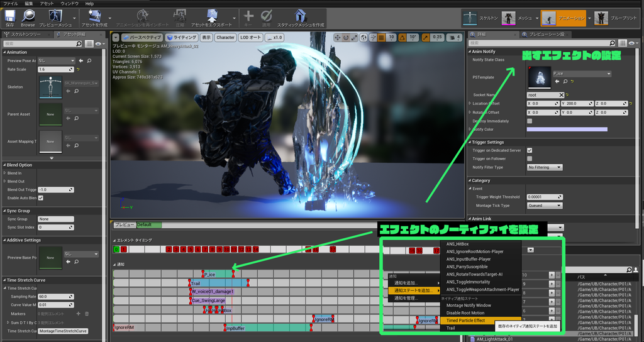This screenshot has height=342, width=644.
Task: Click the Notify Color lavender swatch
Action: (x=567, y=130)
